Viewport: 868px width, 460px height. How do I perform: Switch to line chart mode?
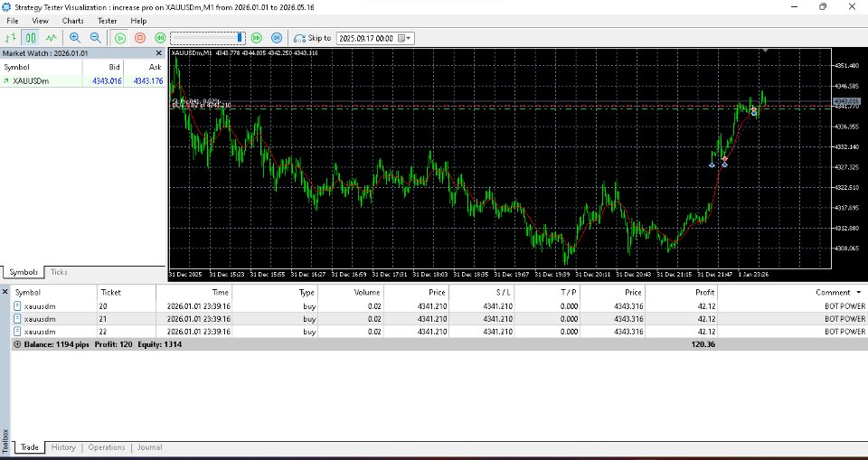pos(51,38)
